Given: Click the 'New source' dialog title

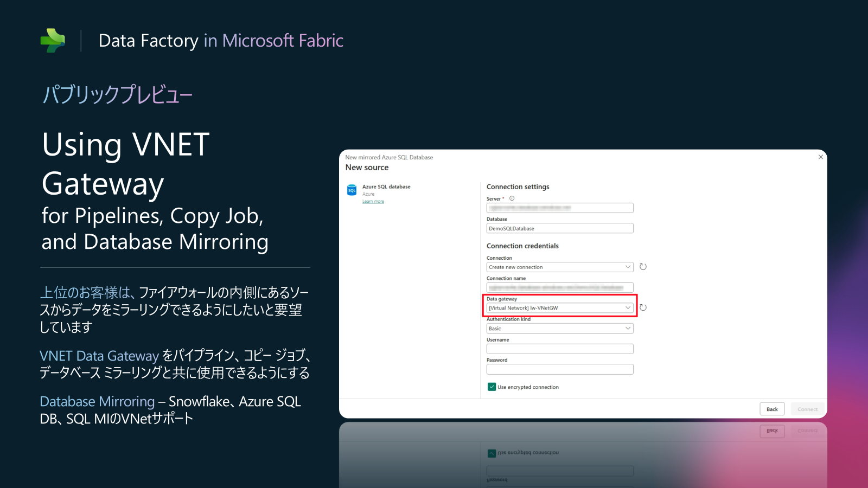Looking at the screenshot, I should pyautogui.click(x=367, y=168).
